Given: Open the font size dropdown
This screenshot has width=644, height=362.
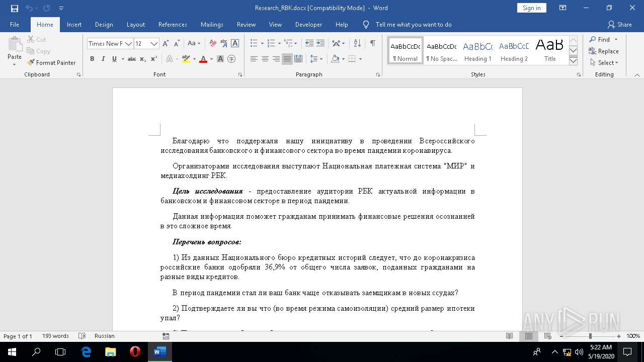Looking at the screenshot, I should [154, 44].
